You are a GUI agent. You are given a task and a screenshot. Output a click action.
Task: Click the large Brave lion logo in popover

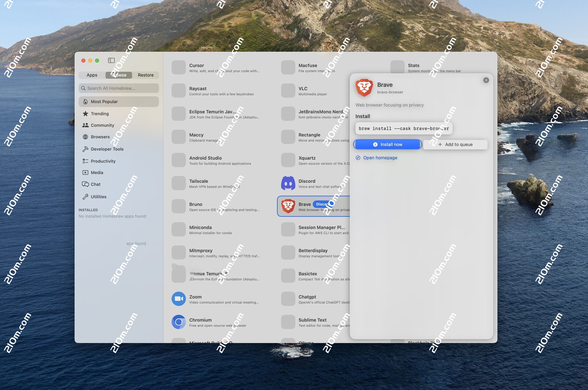364,88
